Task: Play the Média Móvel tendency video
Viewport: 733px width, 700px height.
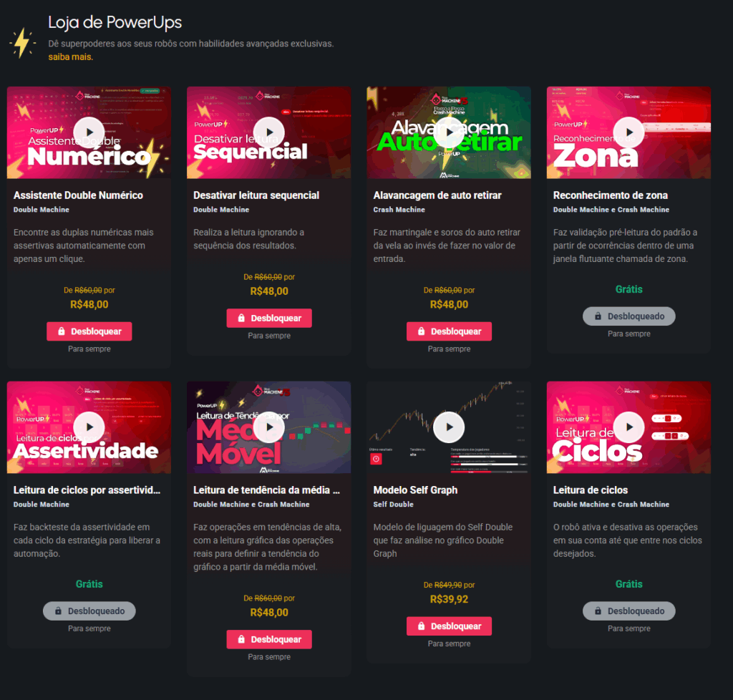Action: (269, 427)
